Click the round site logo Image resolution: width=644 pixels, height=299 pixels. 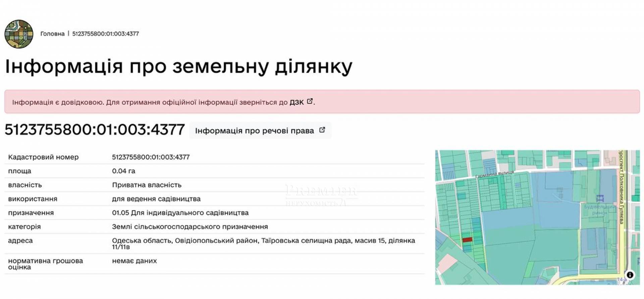tap(19, 34)
